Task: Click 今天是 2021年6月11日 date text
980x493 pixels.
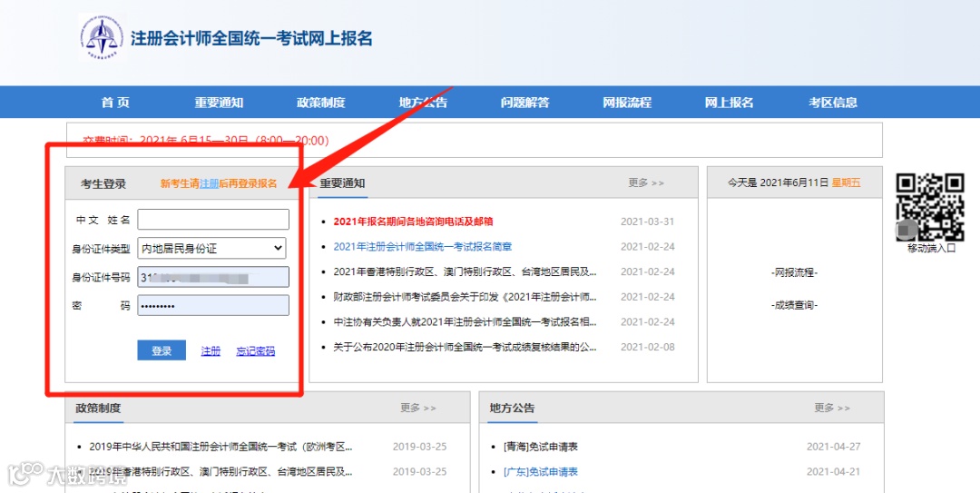Action: point(779,182)
